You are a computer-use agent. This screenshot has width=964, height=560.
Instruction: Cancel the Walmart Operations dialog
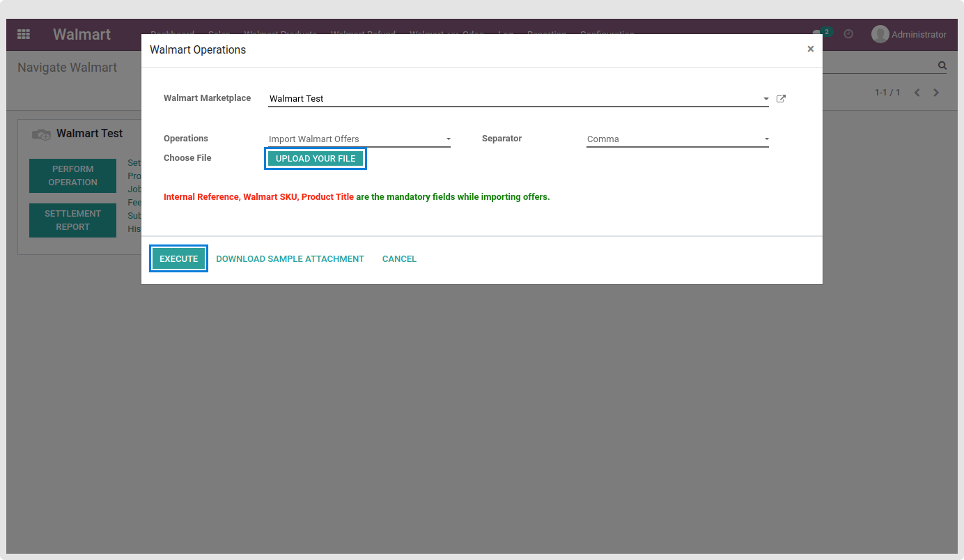(399, 259)
